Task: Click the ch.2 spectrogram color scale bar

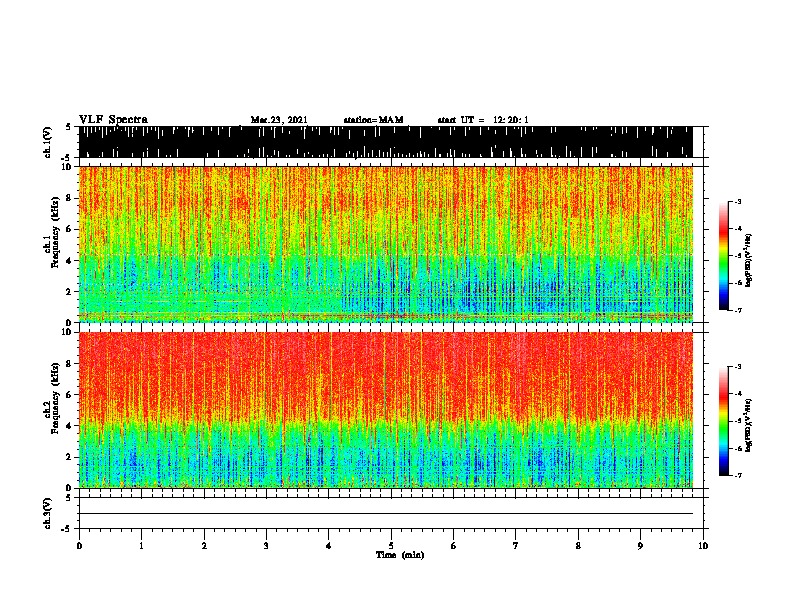Action: 724,421
